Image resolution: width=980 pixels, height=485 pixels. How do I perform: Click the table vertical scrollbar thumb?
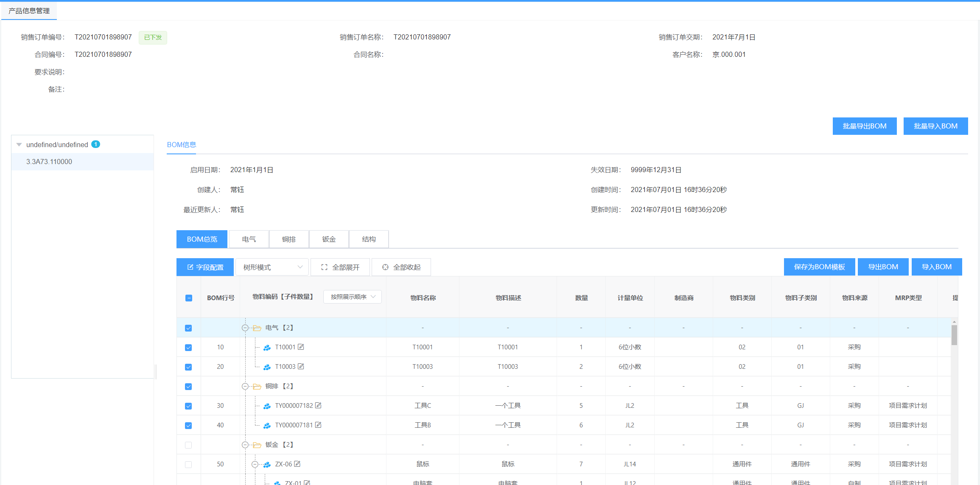tap(954, 335)
